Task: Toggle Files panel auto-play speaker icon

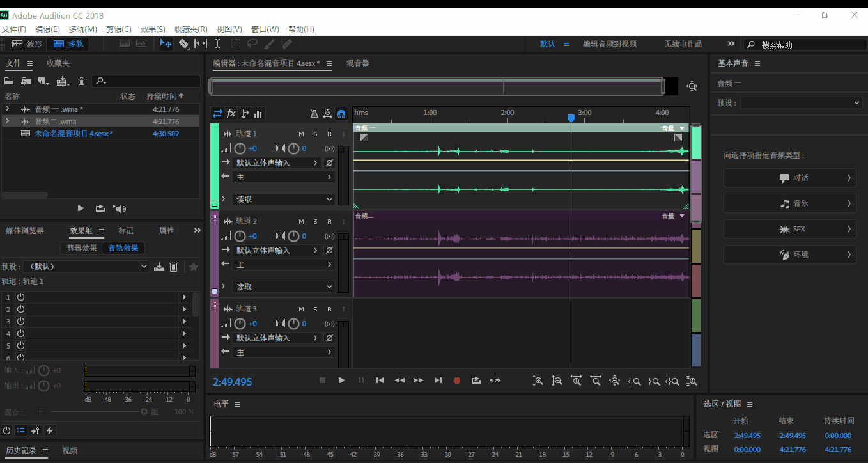Action: 120,208
